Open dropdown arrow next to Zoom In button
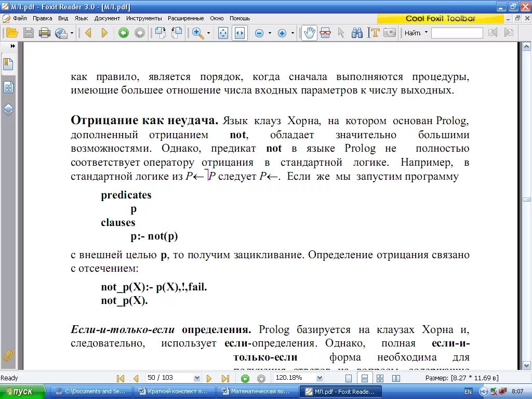Image resolution: width=532 pixels, height=399 pixels. tap(292, 33)
